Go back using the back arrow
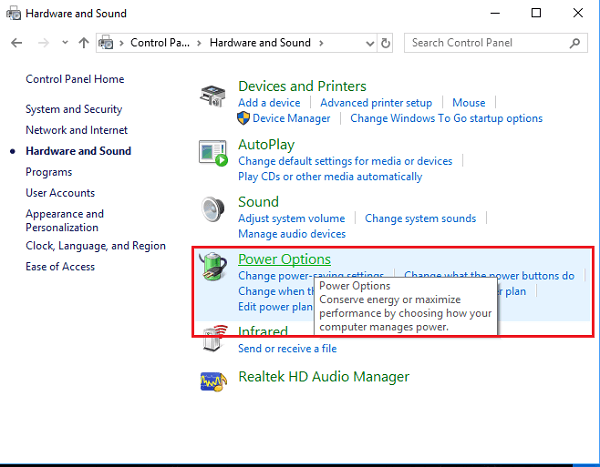 (16, 43)
